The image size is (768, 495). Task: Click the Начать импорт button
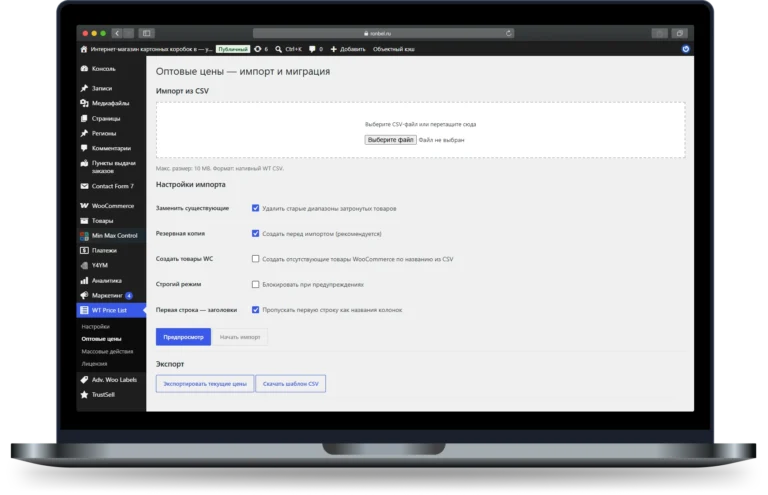pyautogui.click(x=240, y=337)
